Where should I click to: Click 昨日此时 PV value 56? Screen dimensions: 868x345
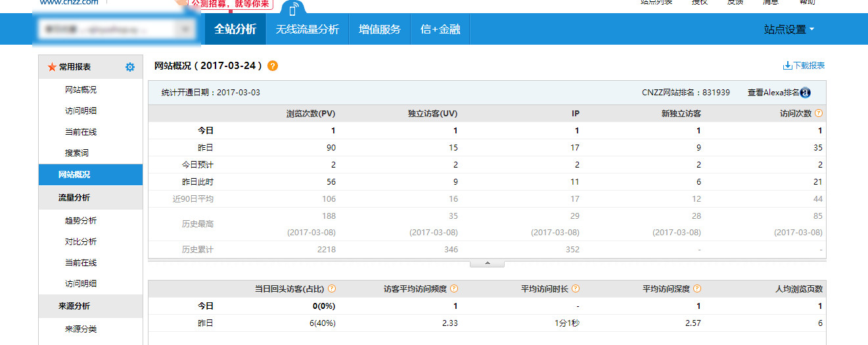(331, 182)
